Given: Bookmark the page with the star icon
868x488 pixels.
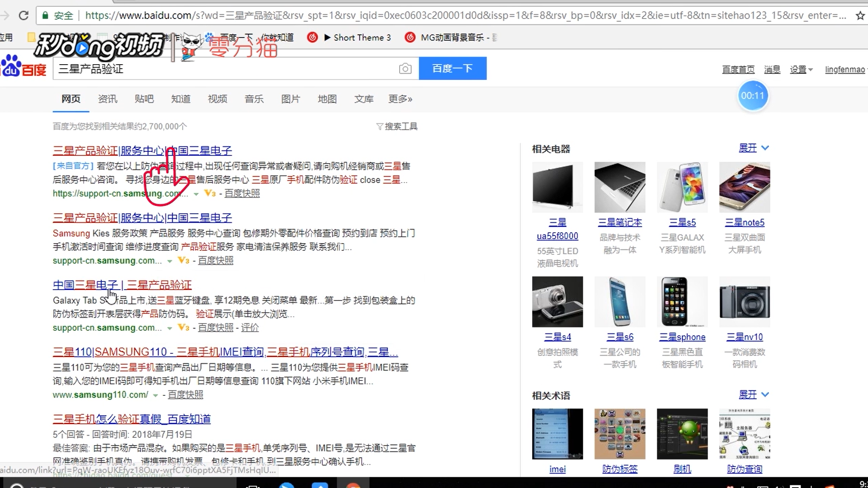Looking at the screenshot, I should [x=859, y=15].
